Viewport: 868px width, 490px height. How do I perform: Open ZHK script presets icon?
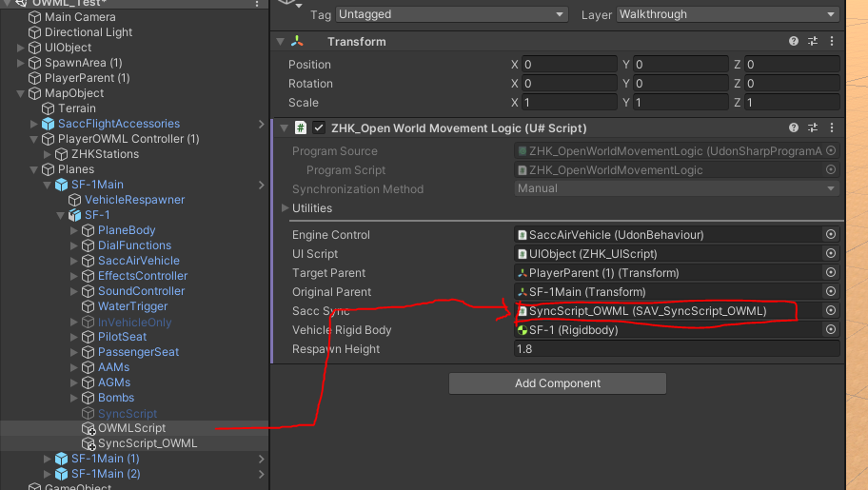[x=813, y=127]
